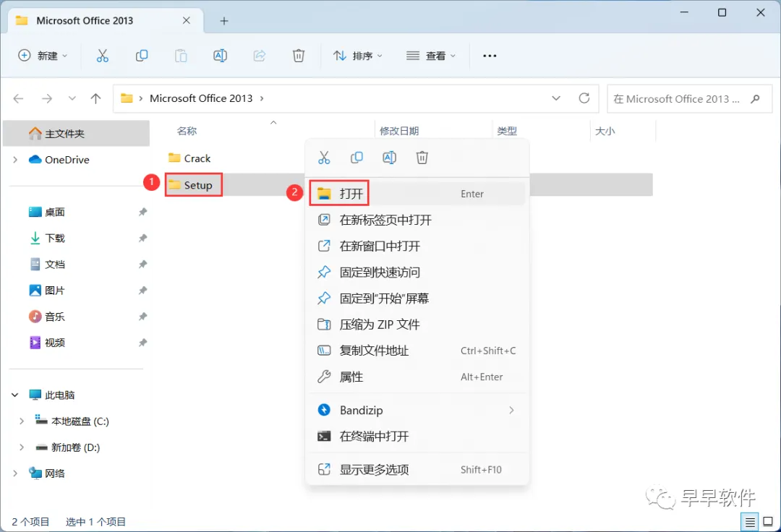Click the search magnifier icon
The width and height of the screenshot is (781, 532).
755,98
